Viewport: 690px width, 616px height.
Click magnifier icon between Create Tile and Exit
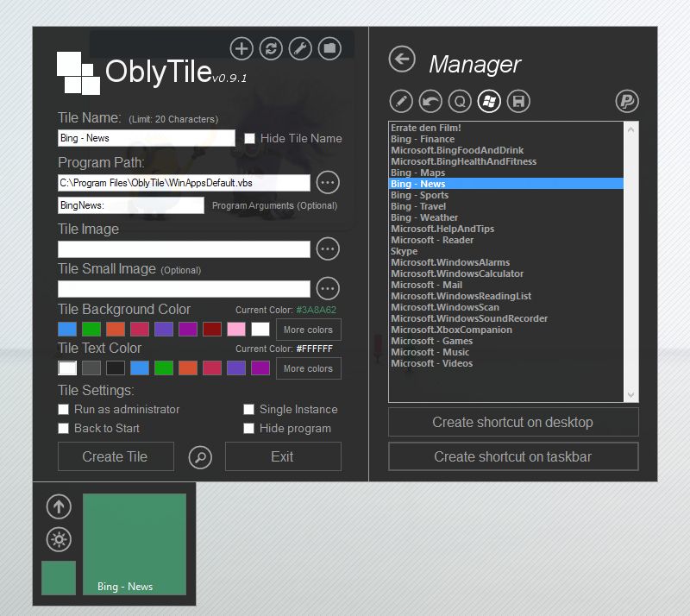[200, 457]
